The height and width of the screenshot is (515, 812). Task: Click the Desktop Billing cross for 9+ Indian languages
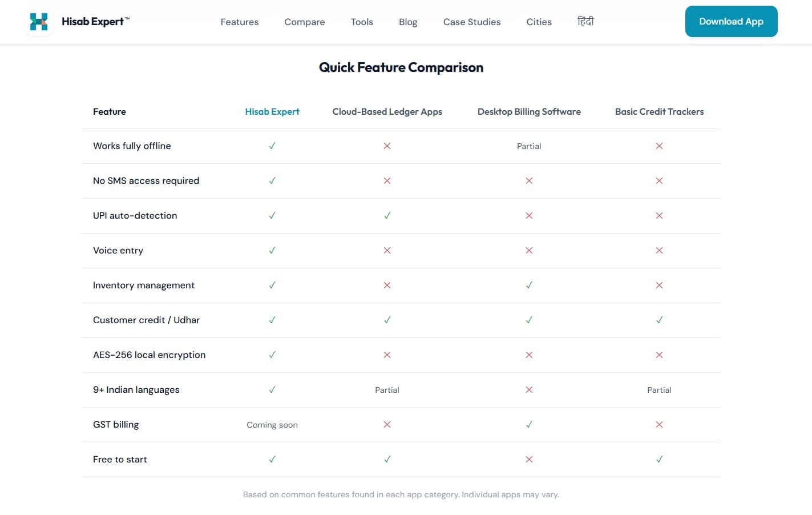(529, 389)
